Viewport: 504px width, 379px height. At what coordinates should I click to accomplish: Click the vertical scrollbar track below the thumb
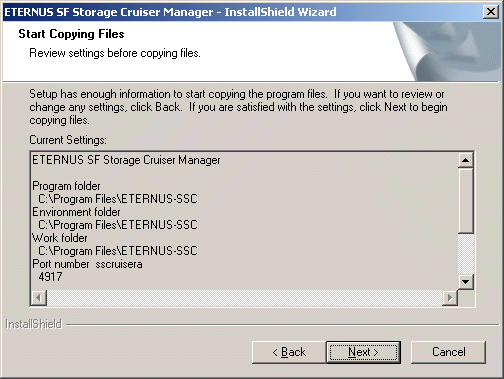click(x=466, y=254)
